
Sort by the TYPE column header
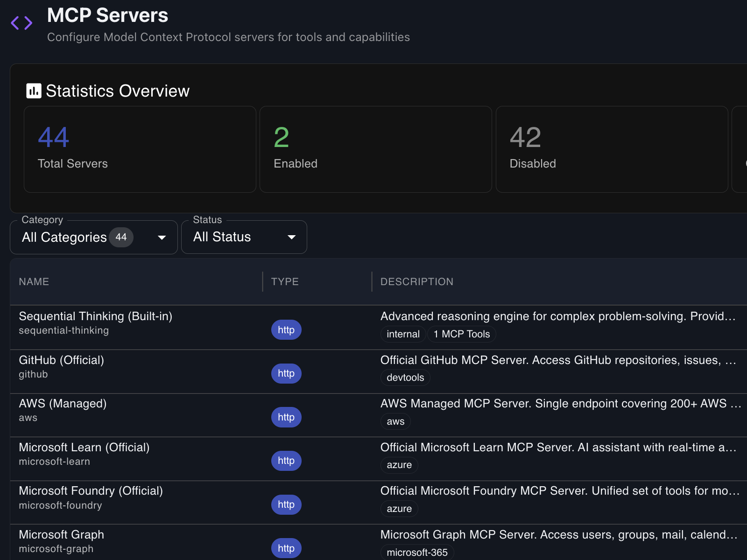click(285, 282)
